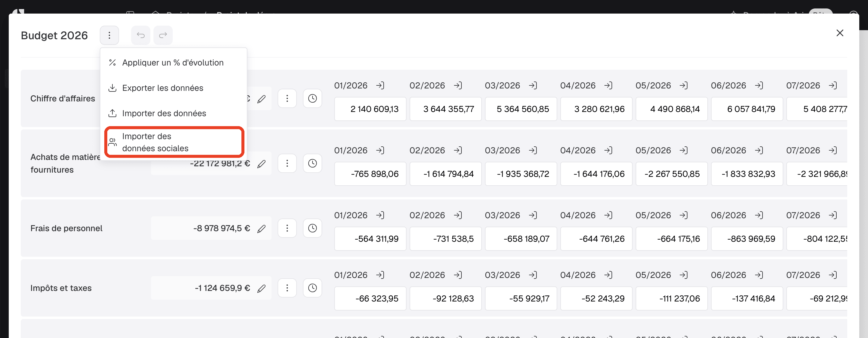The width and height of the screenshot is (868, 338).
Task: Propagate Chiffre d'affaires 04/2026 value with arrow
Action: point(608,85)
